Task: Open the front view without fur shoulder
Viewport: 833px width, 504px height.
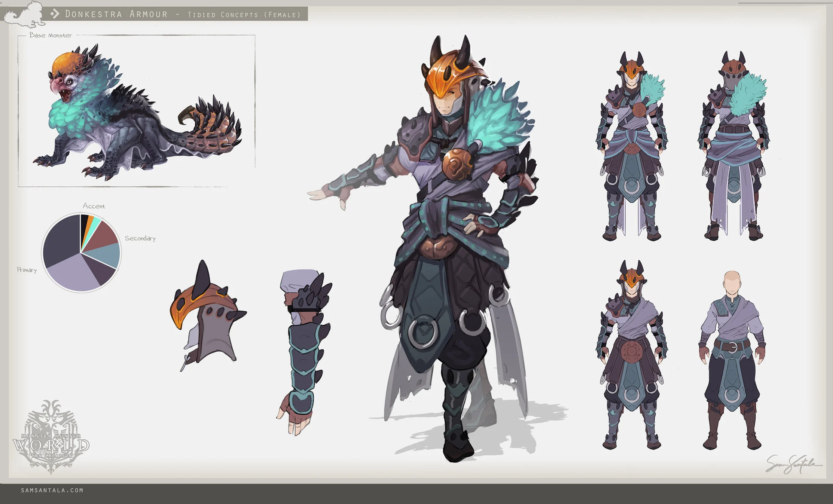Action: click(632, 355)
